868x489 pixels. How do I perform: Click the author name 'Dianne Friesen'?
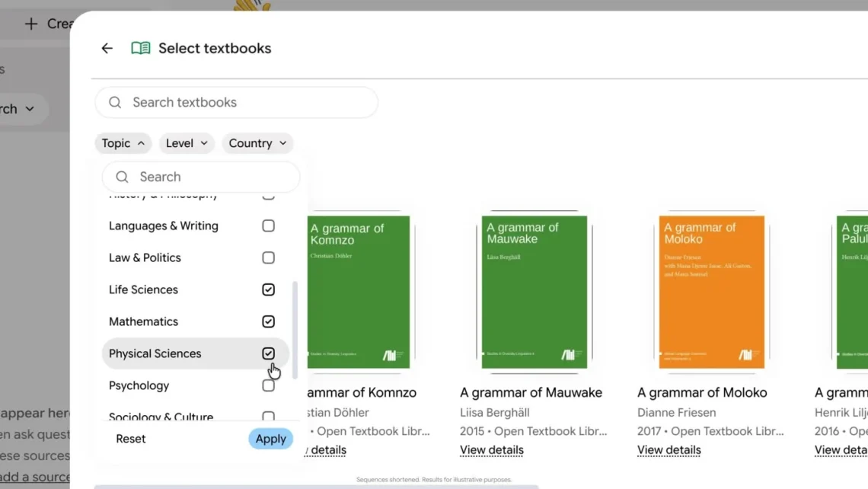pos(676,413)
